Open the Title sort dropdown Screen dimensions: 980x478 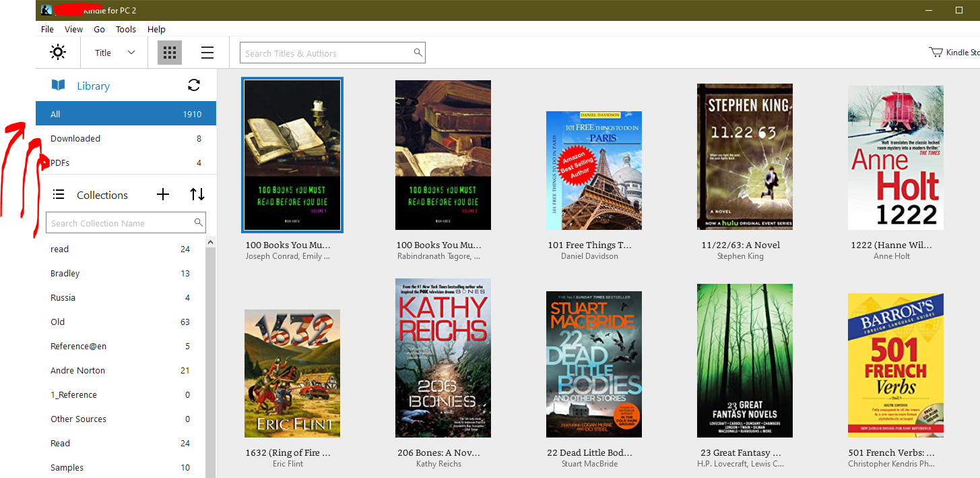pos(113,52)
